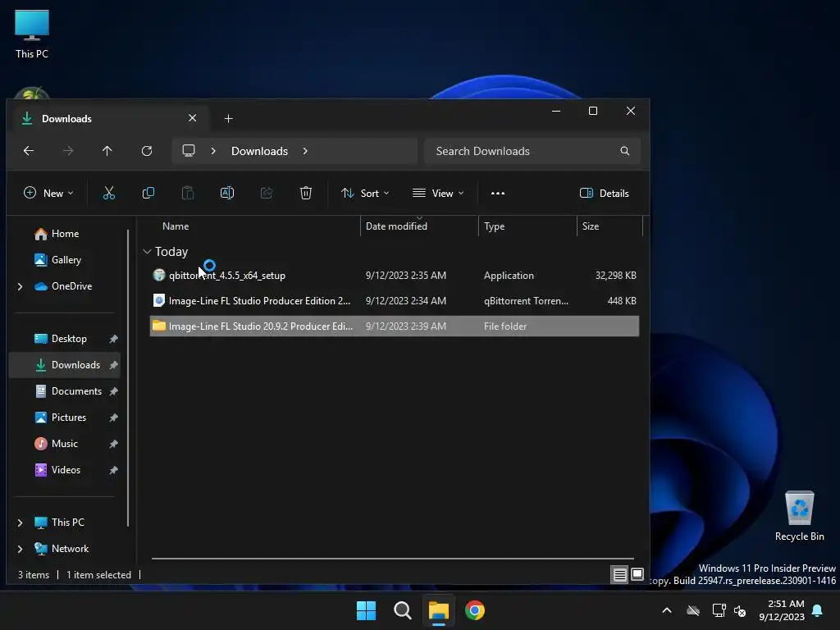The height and width of the screenshot is (630, 840).
Task: Click the Delete trash can icon
Action: click(305, 193)
